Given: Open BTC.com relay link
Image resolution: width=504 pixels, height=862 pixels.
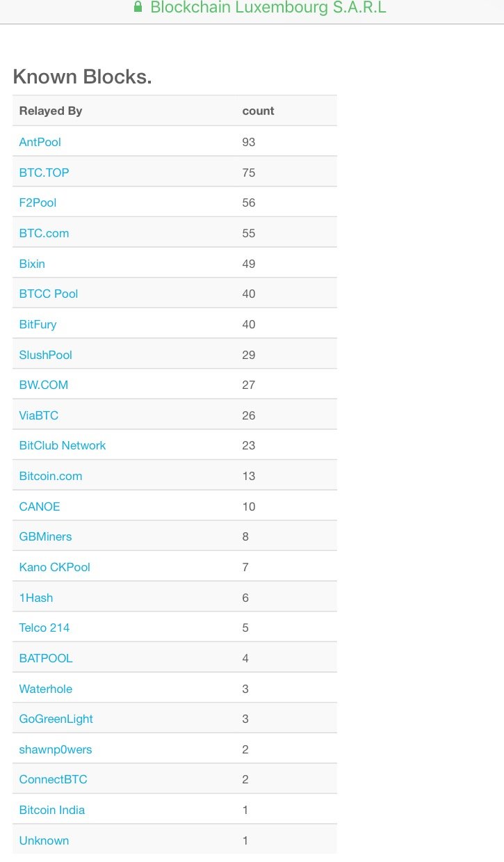Looking at the screenshot, I should (44, 233).
